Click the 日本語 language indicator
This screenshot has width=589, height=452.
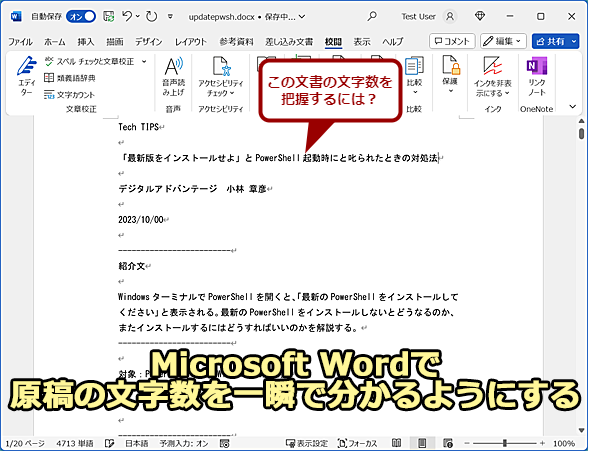pyautogui.click(x=136, y=444)
